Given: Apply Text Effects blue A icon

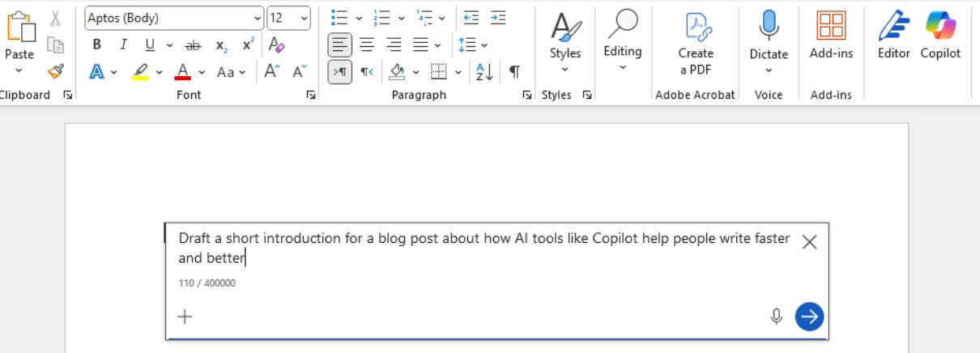Looking at the screenshot, I should (x=96, y=72).
